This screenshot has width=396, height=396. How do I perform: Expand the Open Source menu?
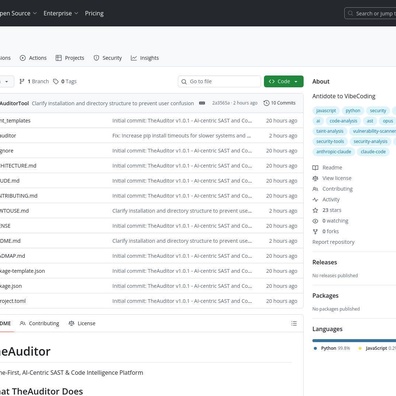point(18,13)
